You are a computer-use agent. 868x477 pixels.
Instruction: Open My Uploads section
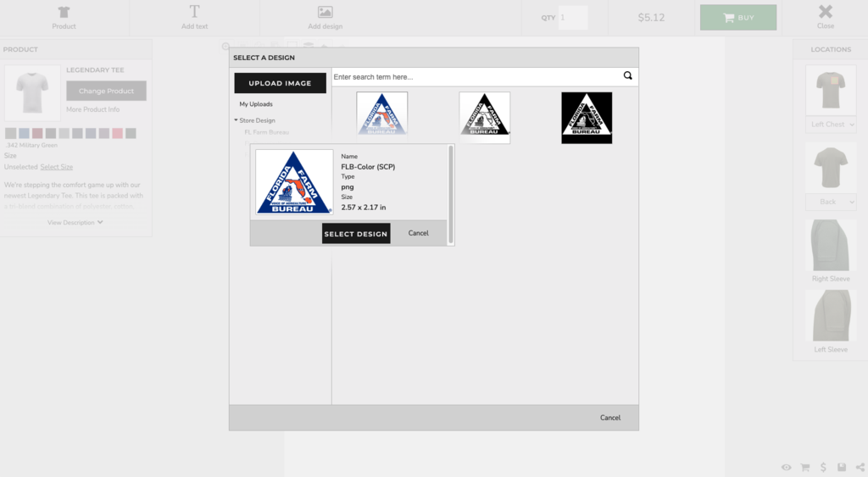click(256, 104)
